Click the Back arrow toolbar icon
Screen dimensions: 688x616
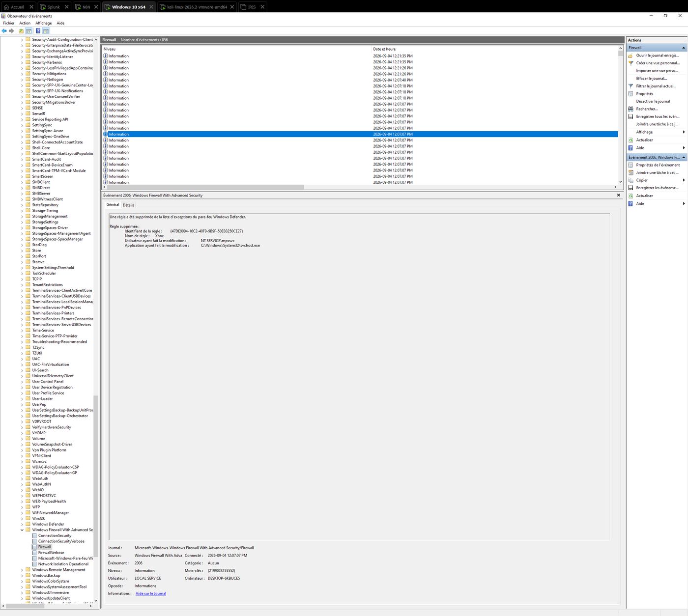pyautogui.click(x=4, y=31)
